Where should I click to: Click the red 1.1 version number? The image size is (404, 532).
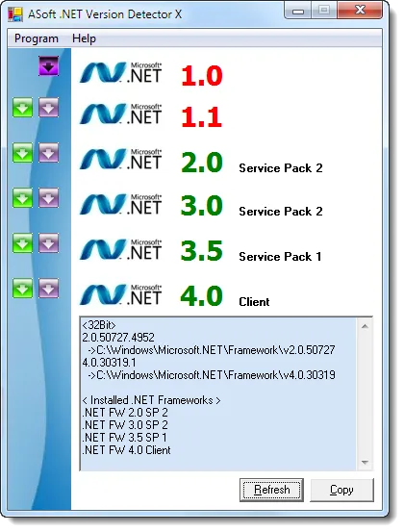202,117
